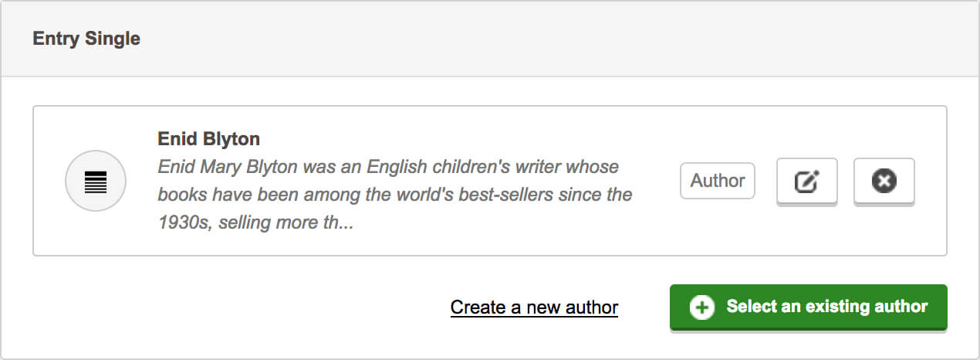Delete the selected author entry

click(x=884, y=182)
